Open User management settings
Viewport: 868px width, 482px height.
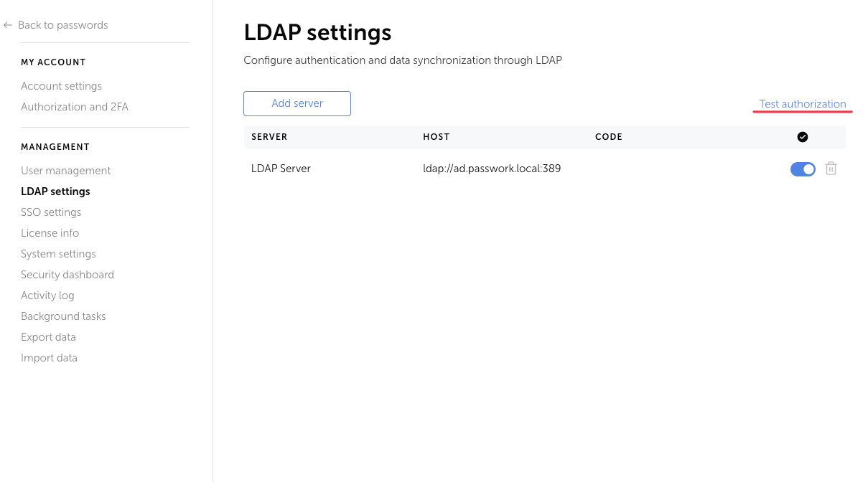65,170
